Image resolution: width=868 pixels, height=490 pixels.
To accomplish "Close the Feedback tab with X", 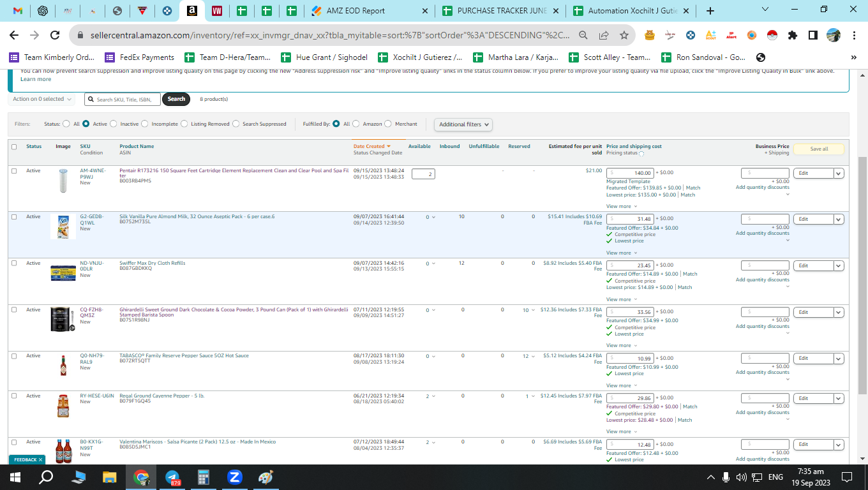I will (40, 459).
